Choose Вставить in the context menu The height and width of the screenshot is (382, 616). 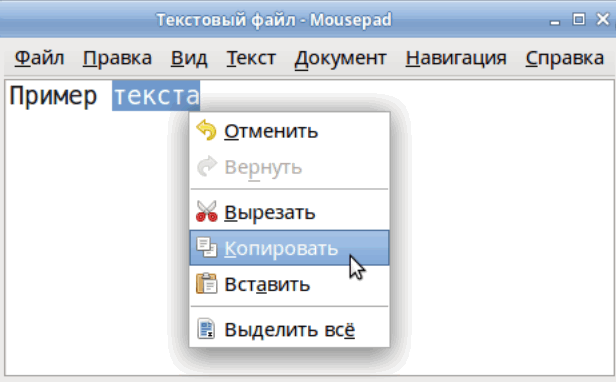(x=290, y=284)
